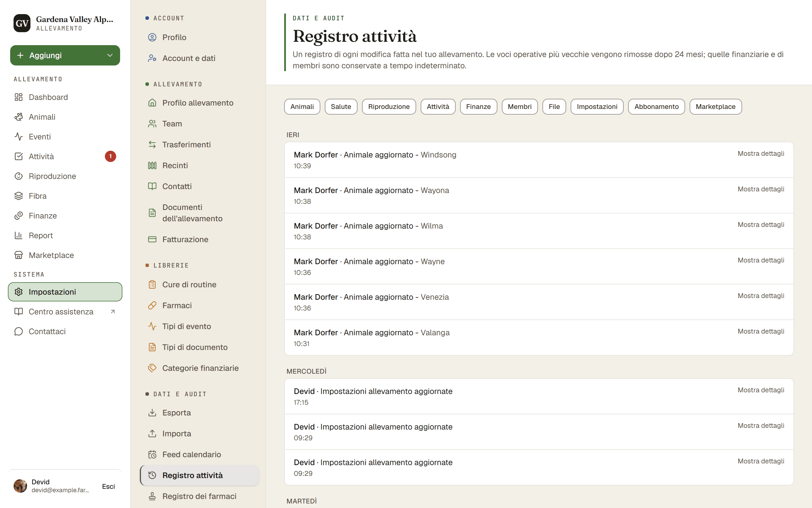Screen dimensions: 812x508
Task: Click the Cure di routine clipboard icon
Action: tap(152, 284)
